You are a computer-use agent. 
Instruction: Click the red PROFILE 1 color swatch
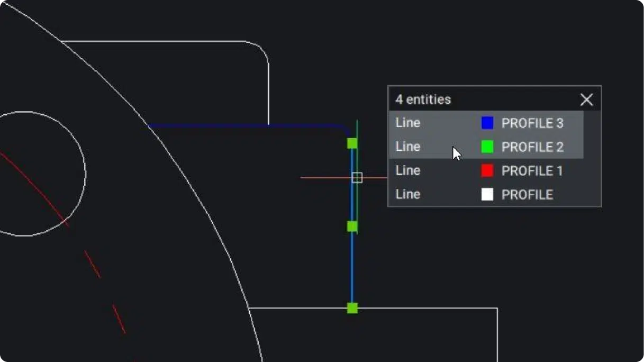pos(487,171)
